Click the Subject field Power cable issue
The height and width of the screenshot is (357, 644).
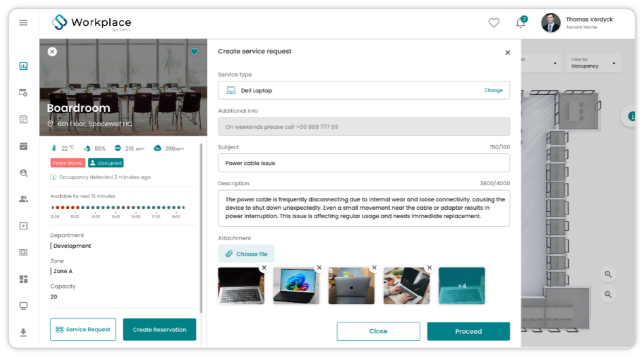pos(364,163)
